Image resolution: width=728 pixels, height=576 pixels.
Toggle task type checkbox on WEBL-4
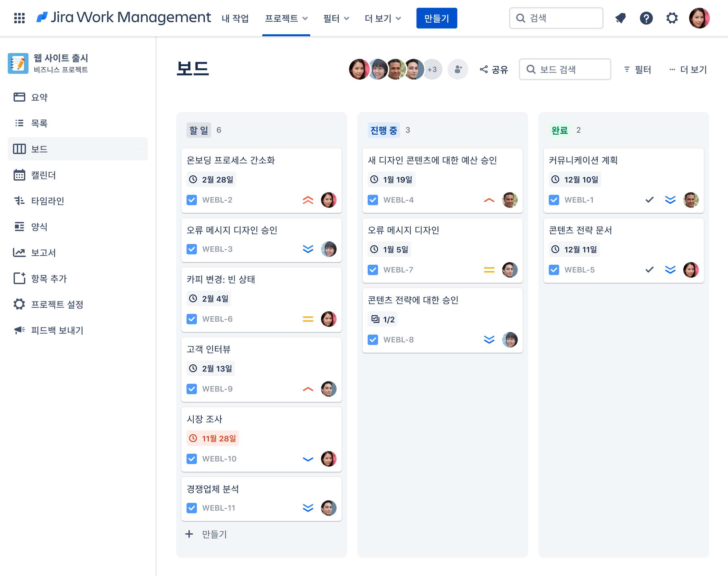[373, 200]
